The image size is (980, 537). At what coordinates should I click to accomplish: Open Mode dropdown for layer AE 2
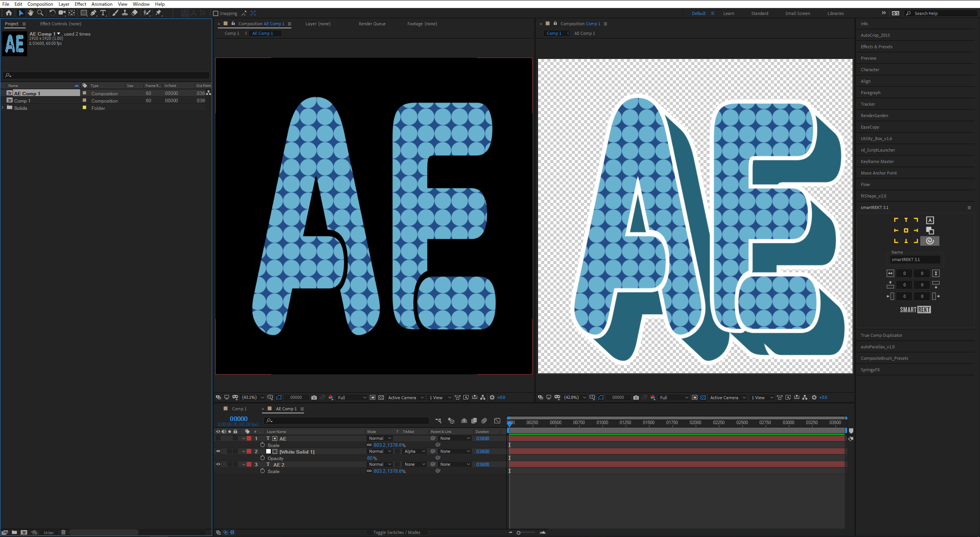point(380,464)
